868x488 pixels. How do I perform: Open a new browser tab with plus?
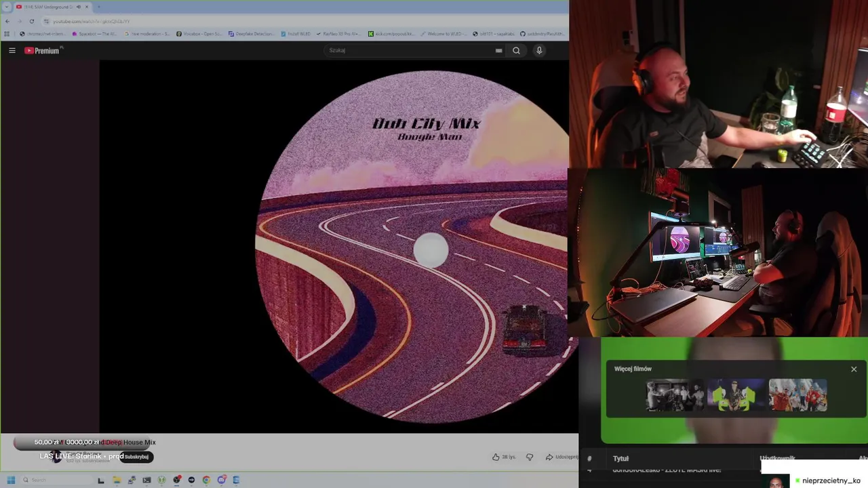99,7
